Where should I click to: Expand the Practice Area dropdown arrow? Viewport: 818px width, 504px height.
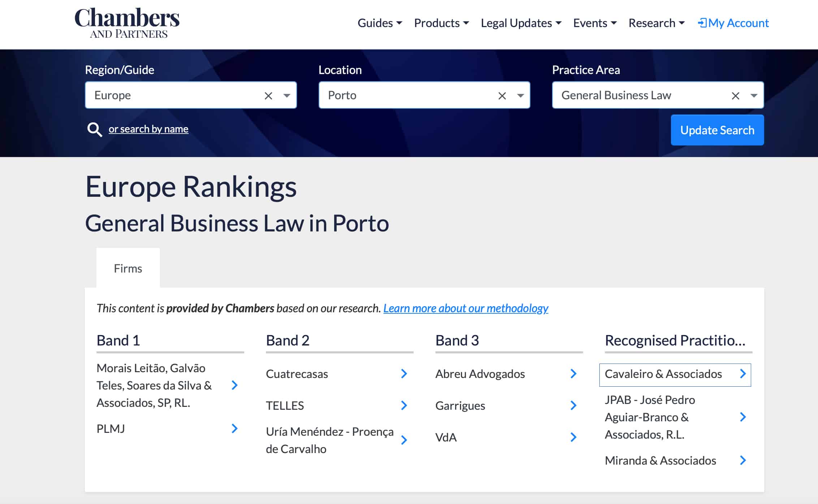pyautogui.click(x=754, y=96)
